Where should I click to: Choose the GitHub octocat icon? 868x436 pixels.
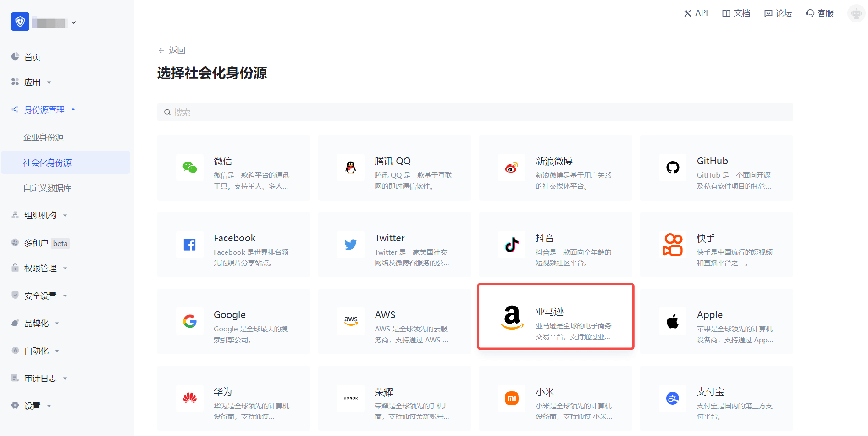click(x=673, y=168)
